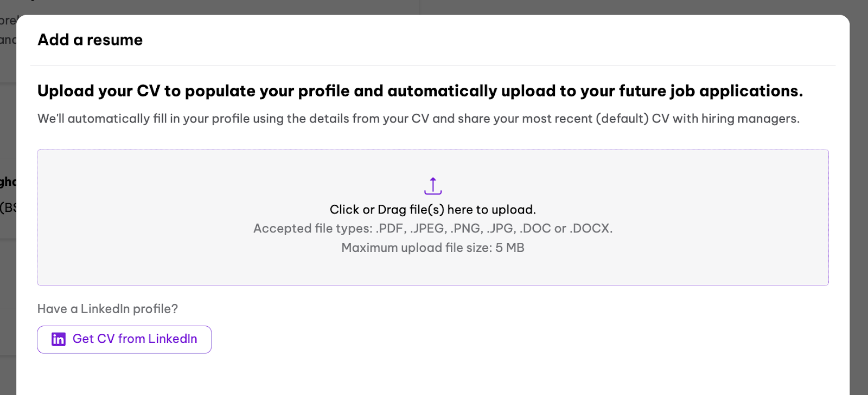This screenshot has height=395, width=868.
Task: Select the 'Add a resume' dialog title
Action: [x=90, y=40]
